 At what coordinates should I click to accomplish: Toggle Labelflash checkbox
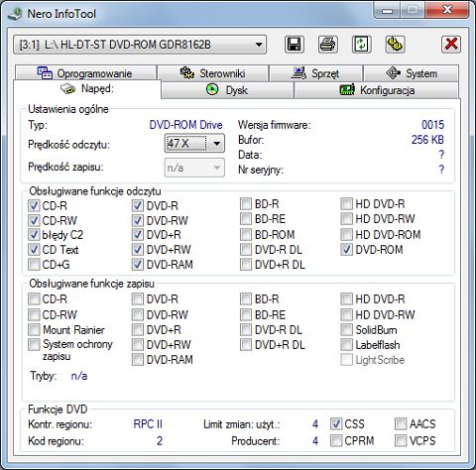(346, 345)
